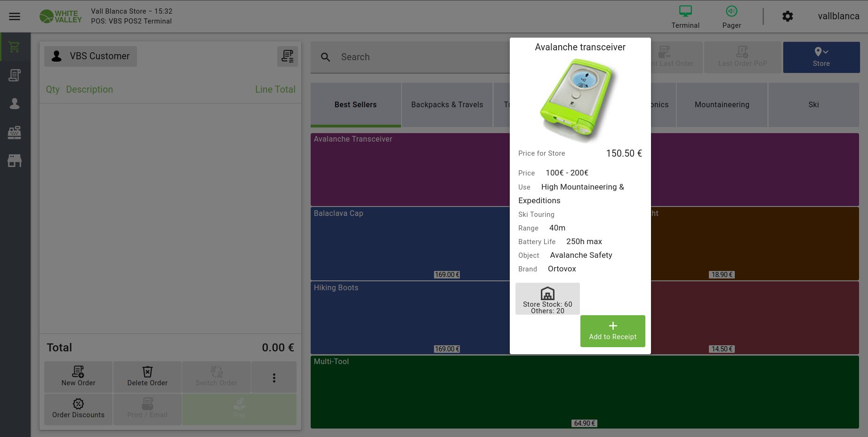Expand the Store location dropdown
Viewport: 868px width, 437px height.
click(821, 57)
